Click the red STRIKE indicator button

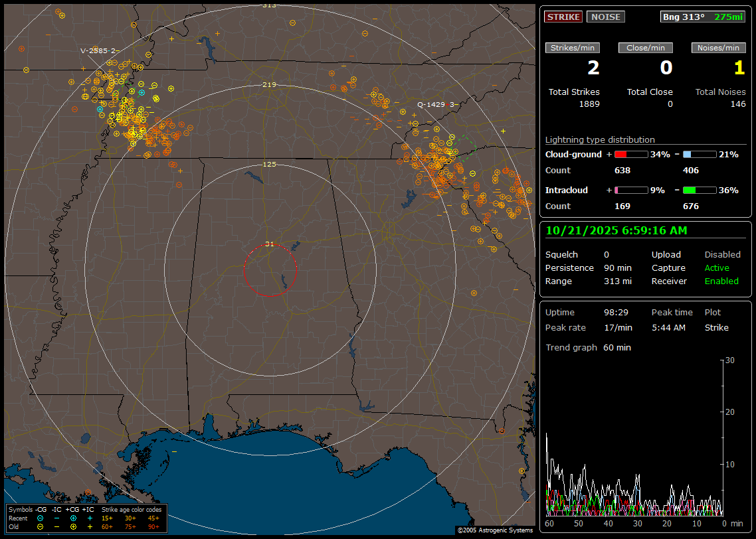[563, 17]
